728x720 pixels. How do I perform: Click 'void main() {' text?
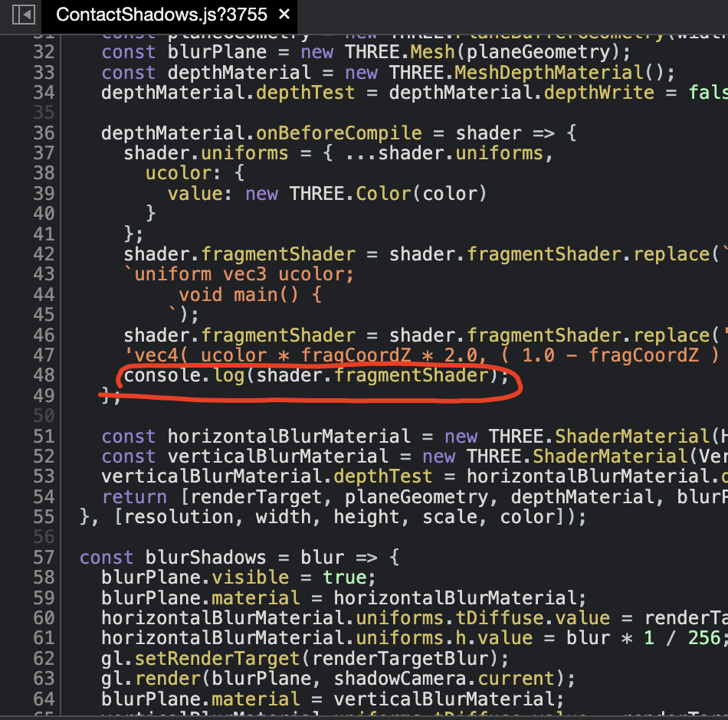[250, 295]
